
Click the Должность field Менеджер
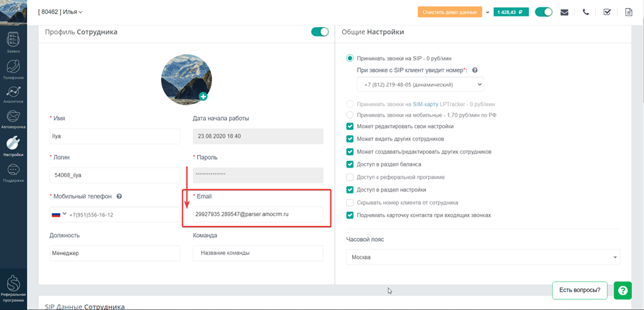click(115, 253)
